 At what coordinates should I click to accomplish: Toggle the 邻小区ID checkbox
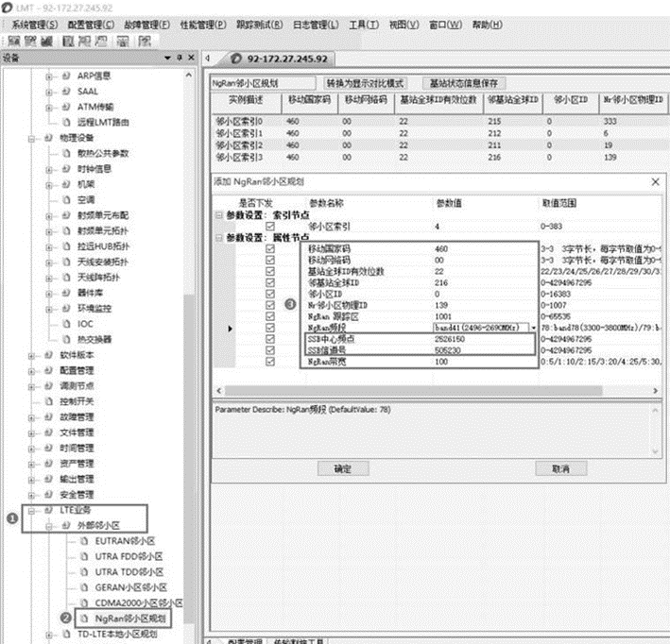[x=270, y=294]
